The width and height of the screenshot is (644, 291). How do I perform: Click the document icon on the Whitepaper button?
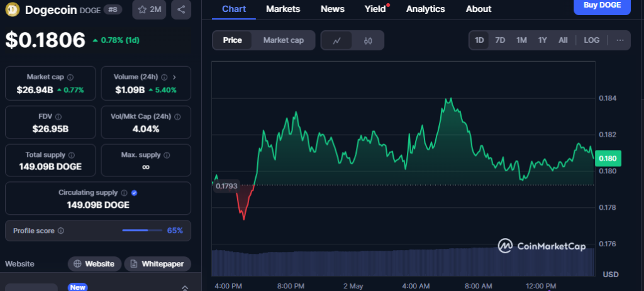[x=133, y=264]
